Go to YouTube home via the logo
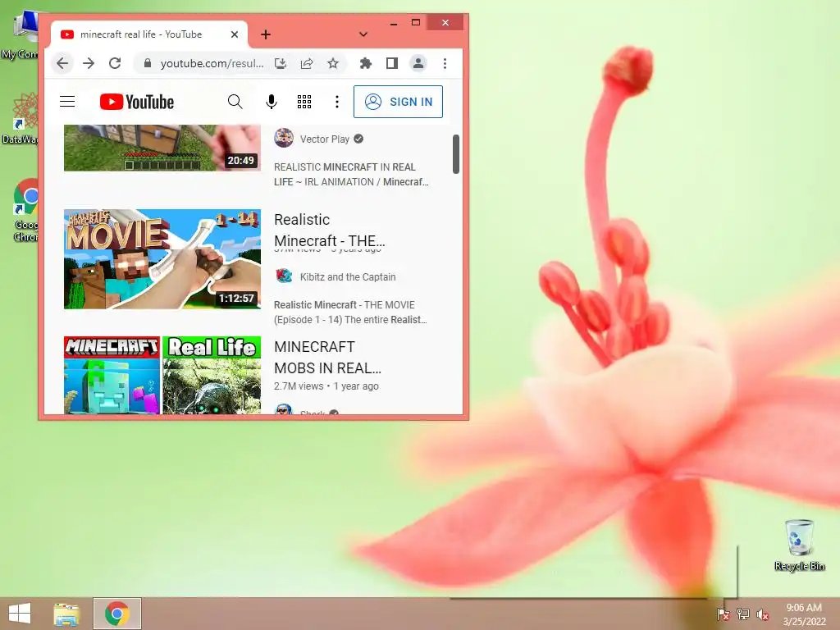The height and width of the screenshot is (630, 840). coord(137,102)
